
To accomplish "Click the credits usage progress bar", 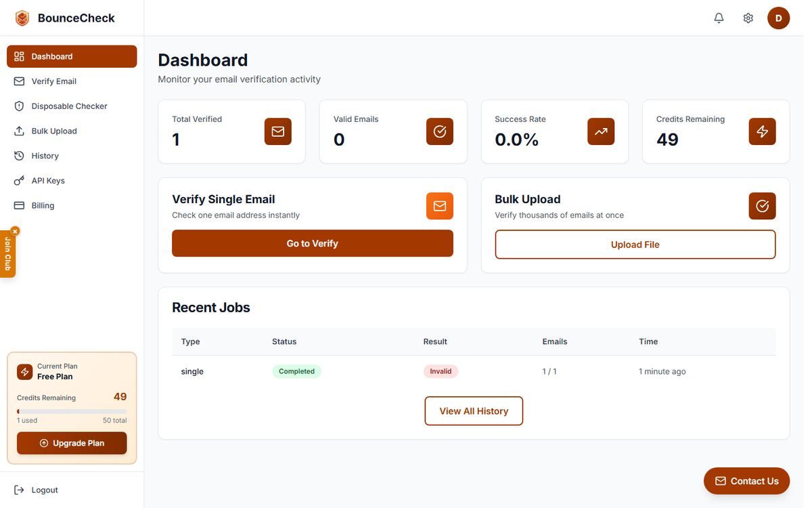I will [x=72, y=411].
